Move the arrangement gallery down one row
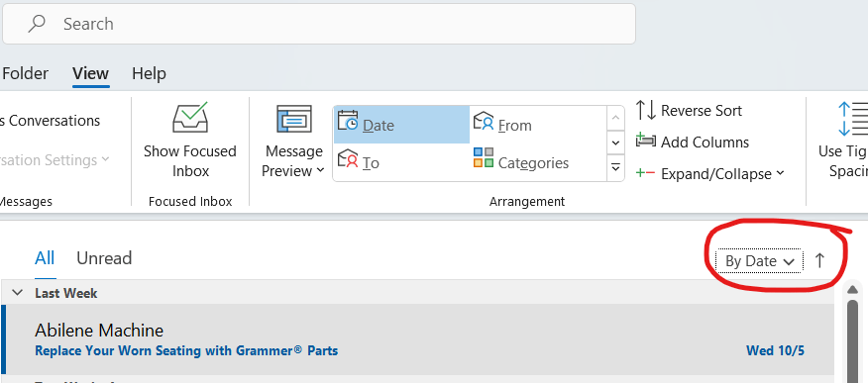The width and height of the screenshot is (868, 383). coord(615,144)
